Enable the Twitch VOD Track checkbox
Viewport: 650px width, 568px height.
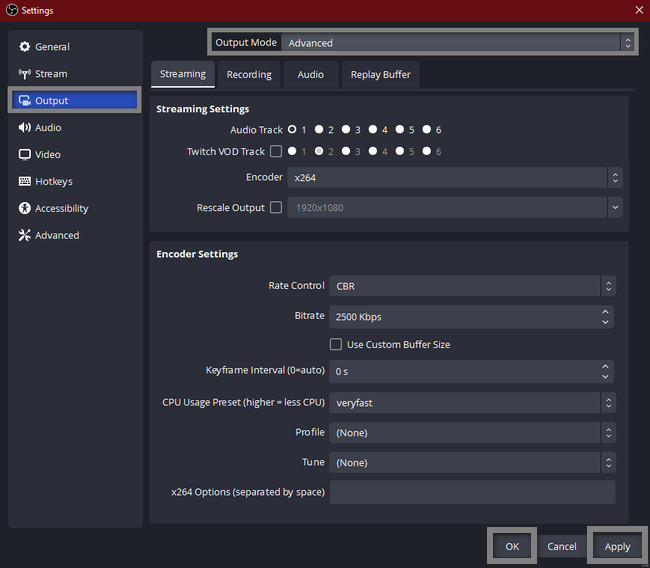pos(276,152)
